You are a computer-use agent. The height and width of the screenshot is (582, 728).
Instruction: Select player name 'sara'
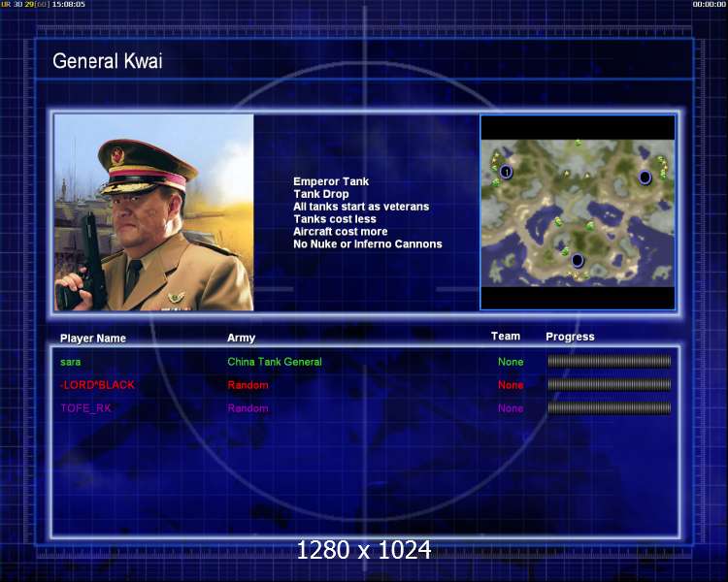[x=71, y=362]
